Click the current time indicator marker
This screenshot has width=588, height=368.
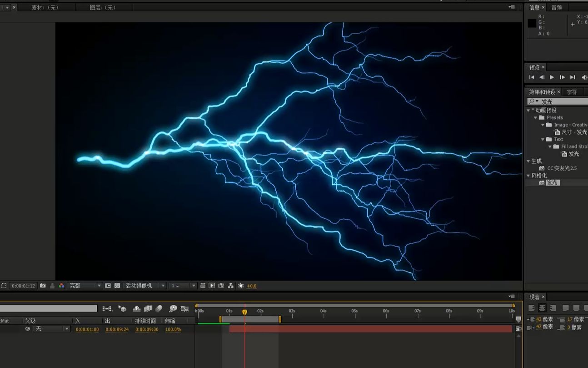point(244,312)
